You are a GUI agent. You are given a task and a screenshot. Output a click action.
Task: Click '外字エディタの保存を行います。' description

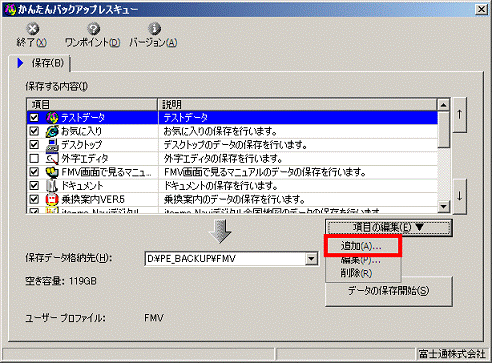(x=223, y=159)
